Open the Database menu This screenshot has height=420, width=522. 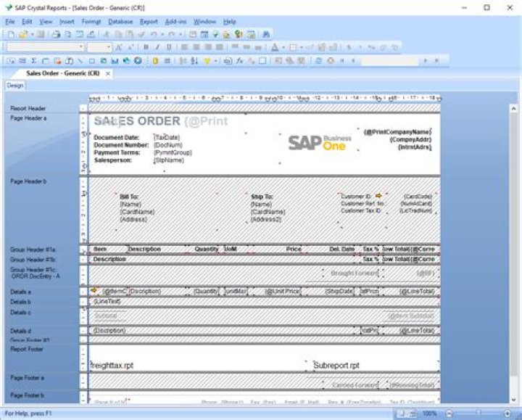pos(120,22)
